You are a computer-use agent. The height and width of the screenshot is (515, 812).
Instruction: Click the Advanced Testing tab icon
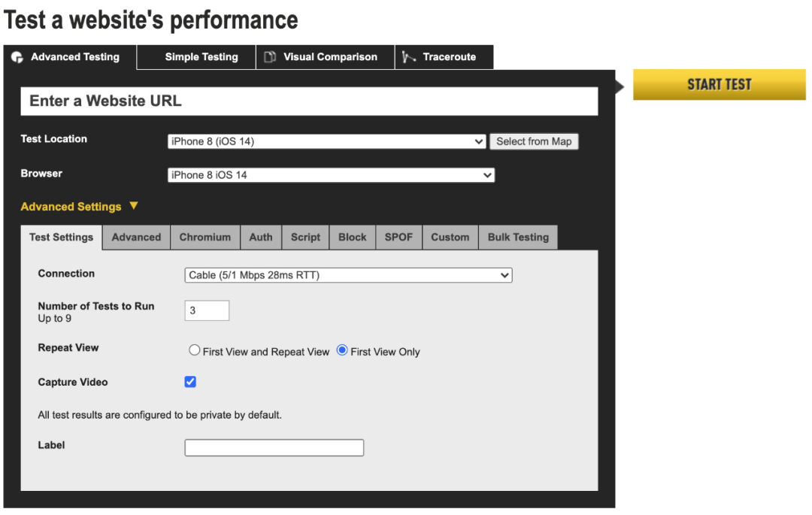tap(17, 57)
